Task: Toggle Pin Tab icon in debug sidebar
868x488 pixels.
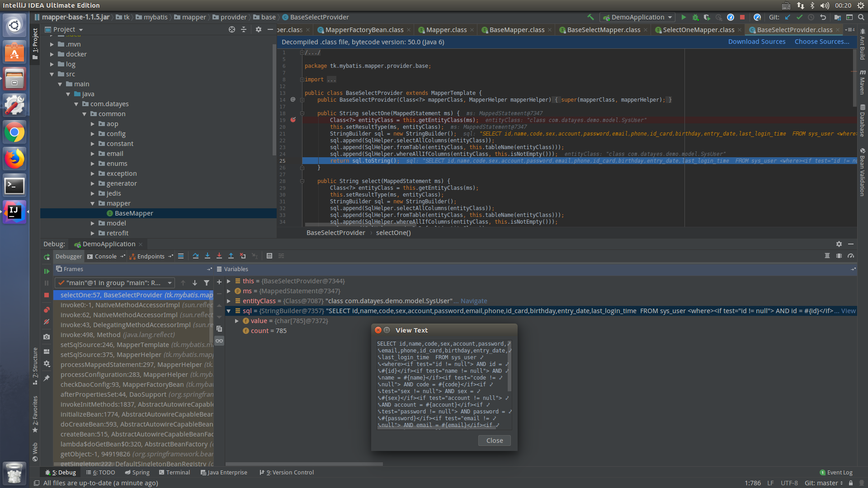Action: [x=47, y=378]
